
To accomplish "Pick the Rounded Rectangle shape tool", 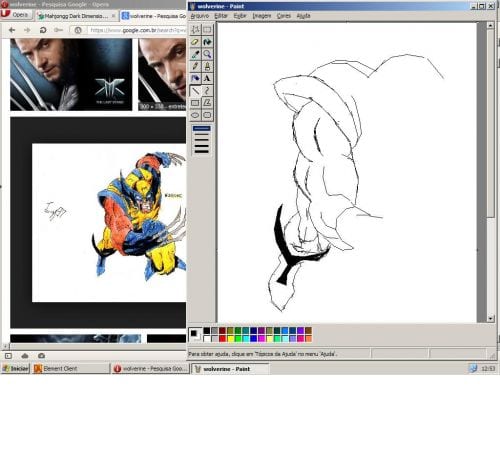I will pyautogui.click(x=207, y=115).
